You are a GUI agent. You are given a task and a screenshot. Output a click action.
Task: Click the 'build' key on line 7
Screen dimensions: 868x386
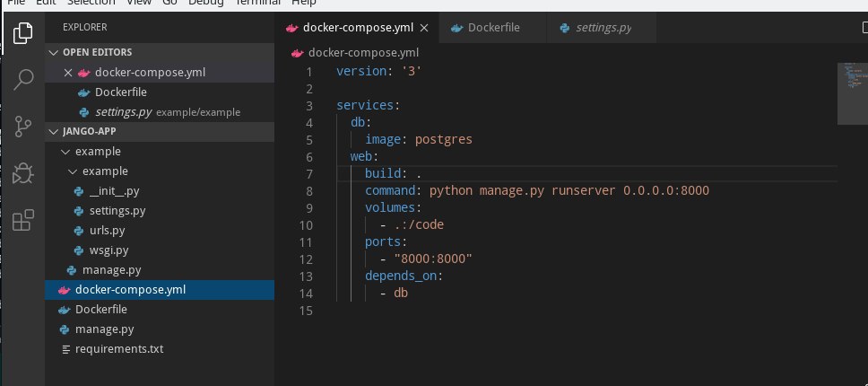[x=383, y=173]
